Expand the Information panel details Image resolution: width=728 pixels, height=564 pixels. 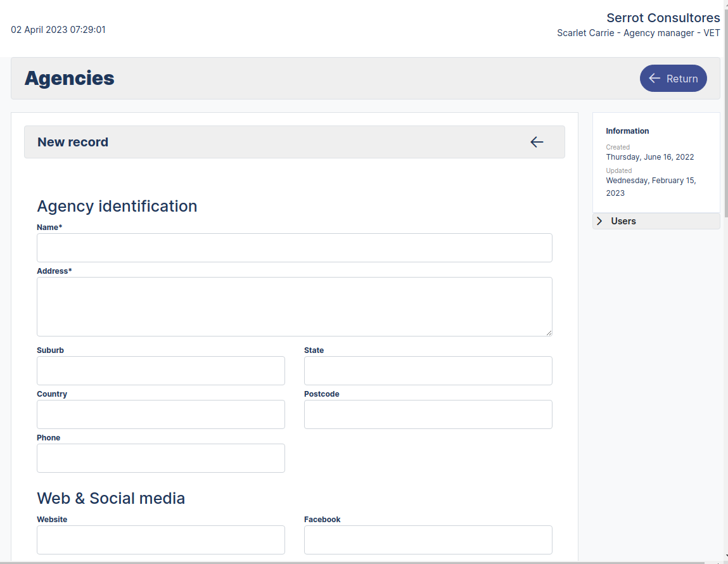[627, 131]
